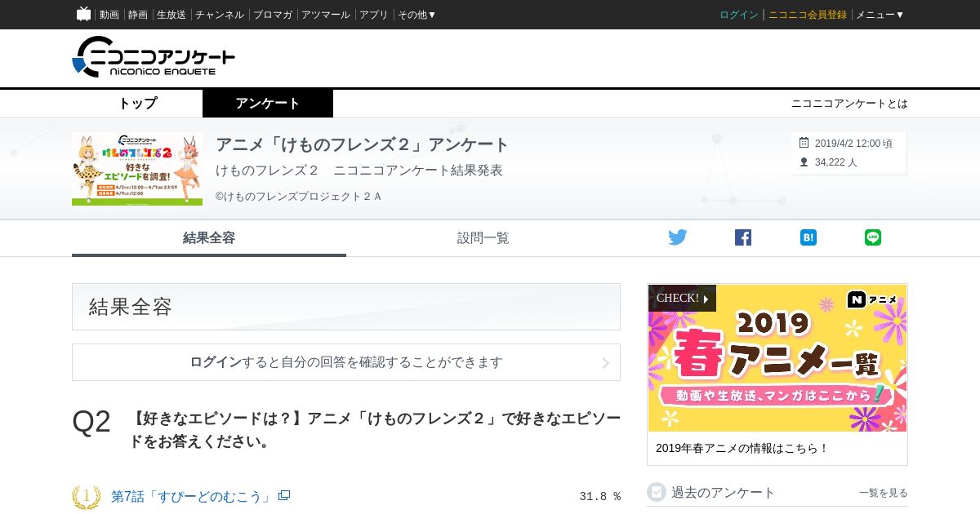Open アプリ in the top bar
980x514 pixels.
click(374, 15)
